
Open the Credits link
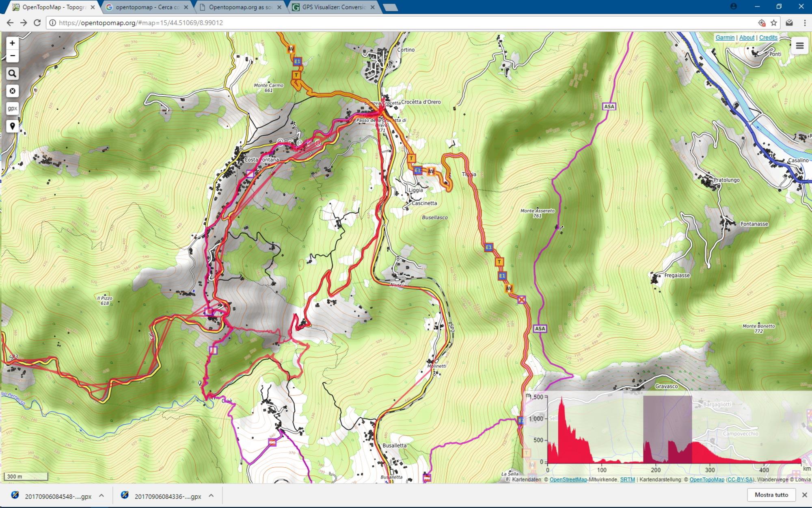tap(768, 37)
